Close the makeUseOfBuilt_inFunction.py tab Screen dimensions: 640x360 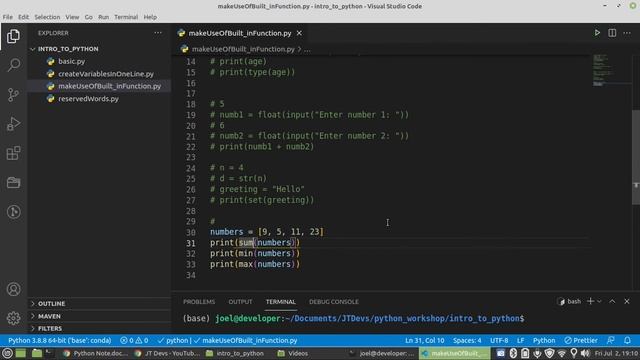click(x=299, y=33)
